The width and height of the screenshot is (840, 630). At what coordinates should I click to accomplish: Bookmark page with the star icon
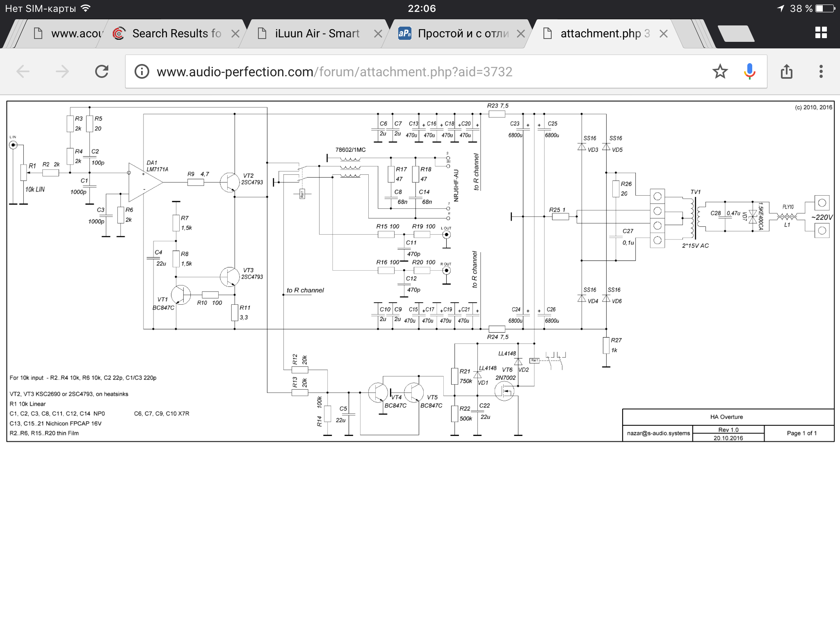(720, 72)
